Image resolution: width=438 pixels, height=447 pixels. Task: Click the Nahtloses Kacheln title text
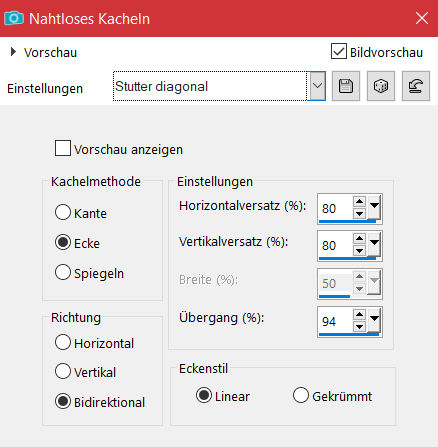(x=89, y=19)
